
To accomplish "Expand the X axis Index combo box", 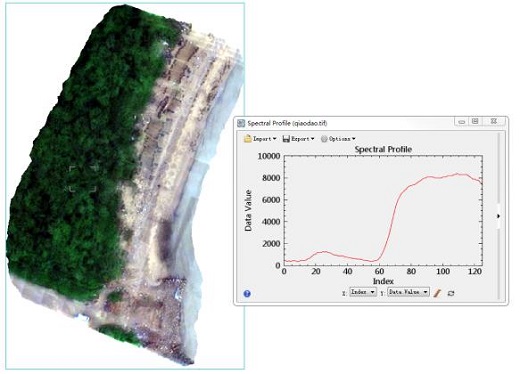I will [x=363, y=292].
